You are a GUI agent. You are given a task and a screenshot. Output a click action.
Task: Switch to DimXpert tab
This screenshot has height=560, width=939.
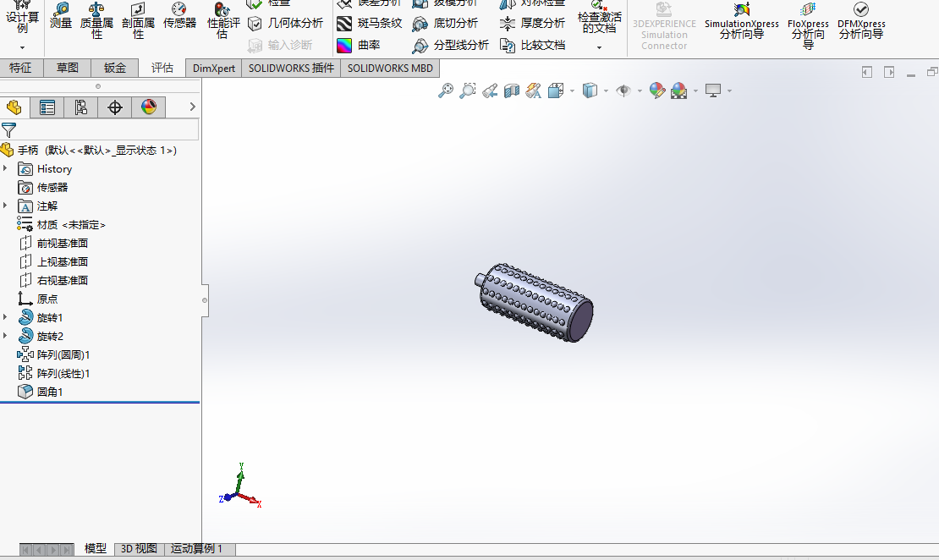click(x=214, y=68)
